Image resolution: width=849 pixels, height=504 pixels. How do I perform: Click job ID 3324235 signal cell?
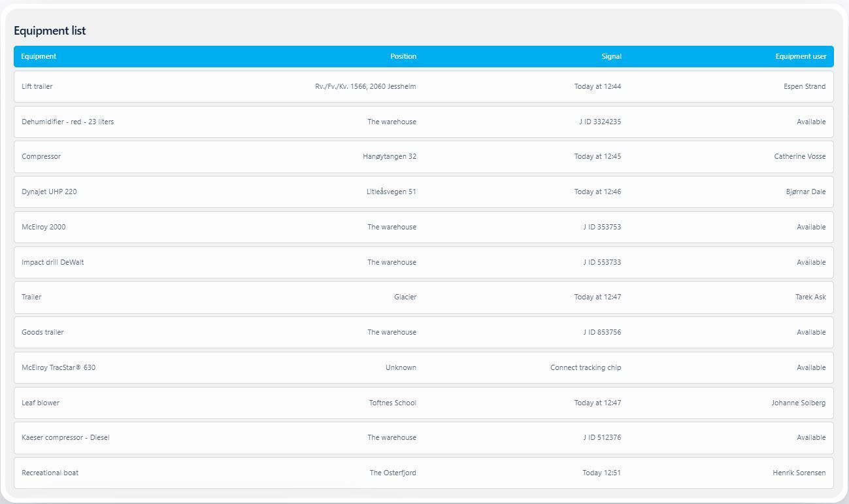[x=600, y=122]
